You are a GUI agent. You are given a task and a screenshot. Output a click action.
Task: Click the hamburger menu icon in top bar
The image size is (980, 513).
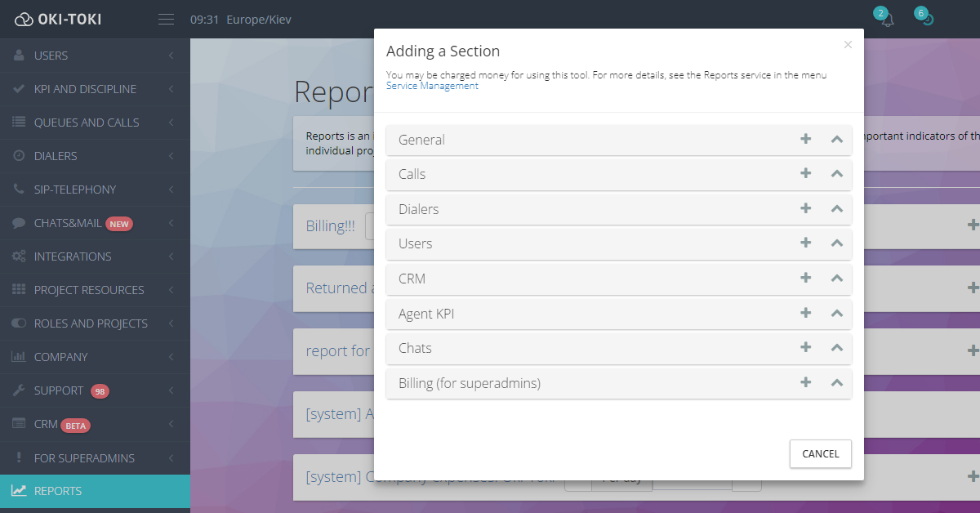tap(166, 18)
